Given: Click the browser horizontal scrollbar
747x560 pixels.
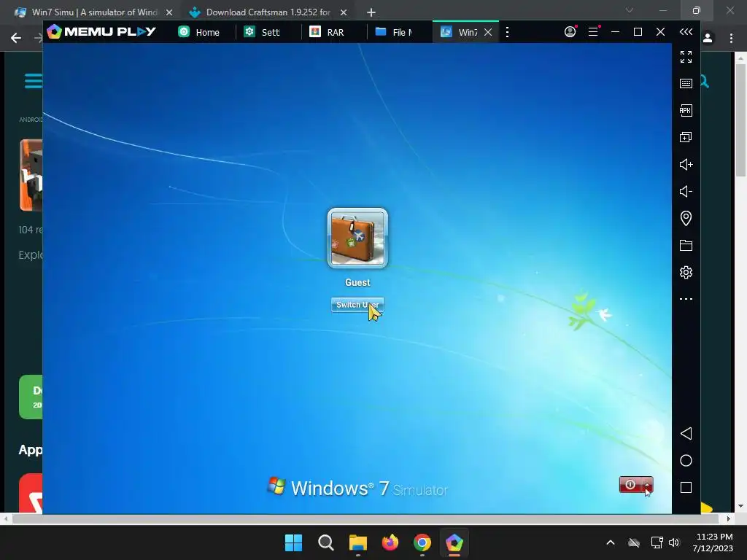Looking at the screenshot, I should [365, 518].
